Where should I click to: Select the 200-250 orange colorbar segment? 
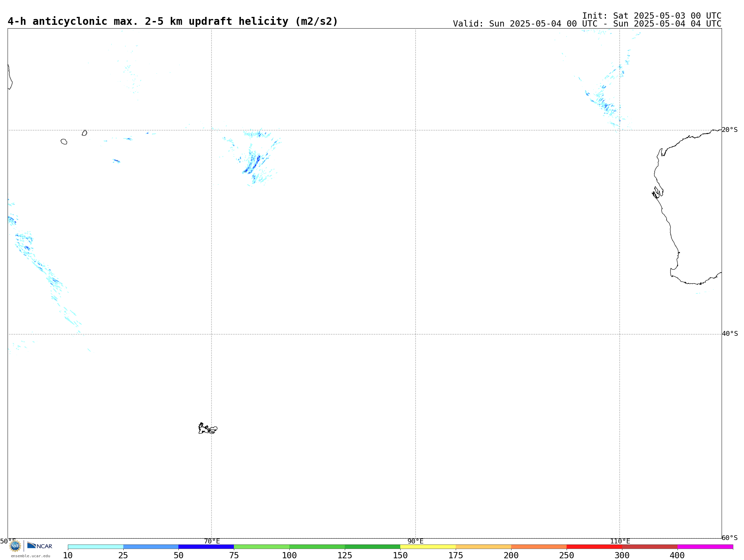[539, 547]
